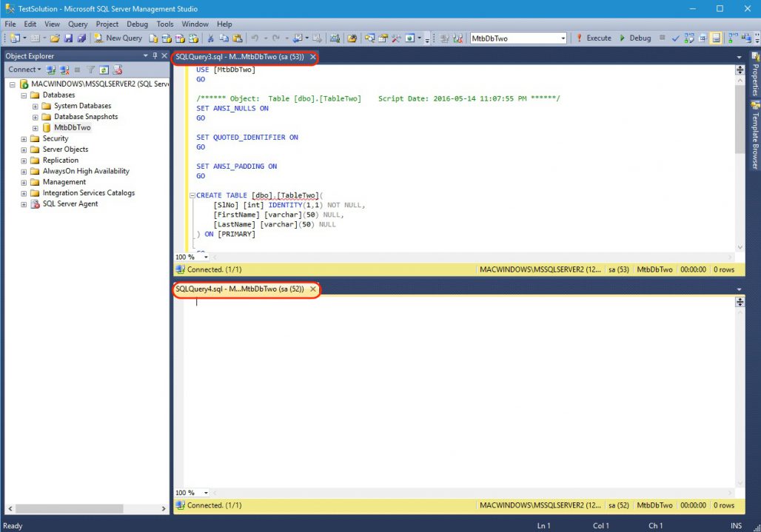Pin the Object Explorer panel
Image resolution: width=761 pixels, height=532 pixels.
(x=155, y=55)
